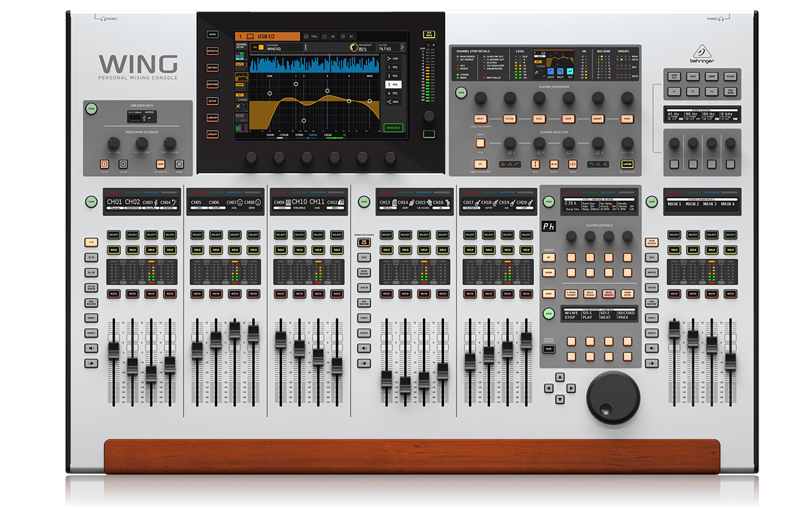This screenshot has width=812, height=508.
Task: Hit the CLR SOLO button
Action: click(x=428, y=33)
